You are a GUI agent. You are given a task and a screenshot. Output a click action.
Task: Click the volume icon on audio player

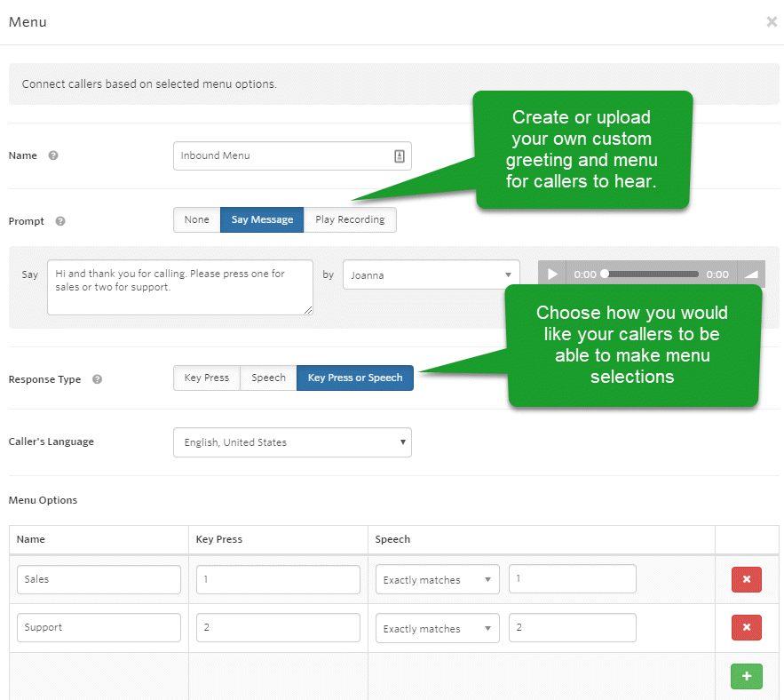[751, 274]
